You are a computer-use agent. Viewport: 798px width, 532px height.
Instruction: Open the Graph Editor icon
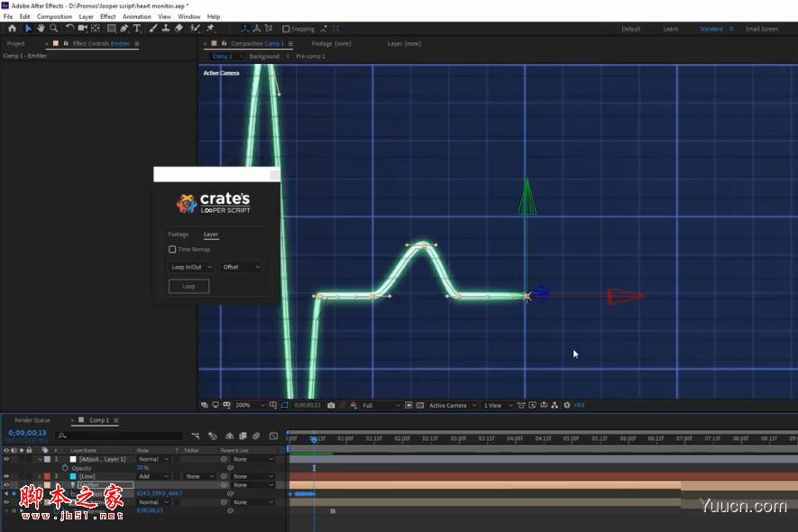point(273,436)
